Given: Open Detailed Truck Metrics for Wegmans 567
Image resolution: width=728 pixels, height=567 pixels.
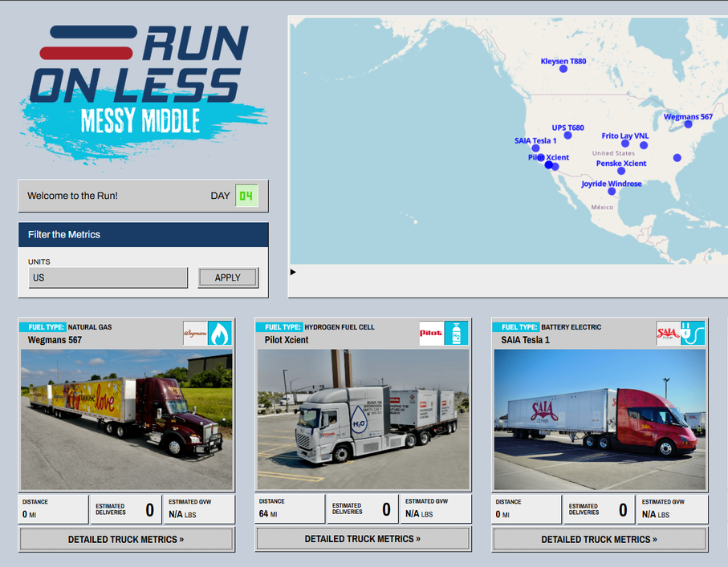Looking at the screenshot, I should [126, 539].
